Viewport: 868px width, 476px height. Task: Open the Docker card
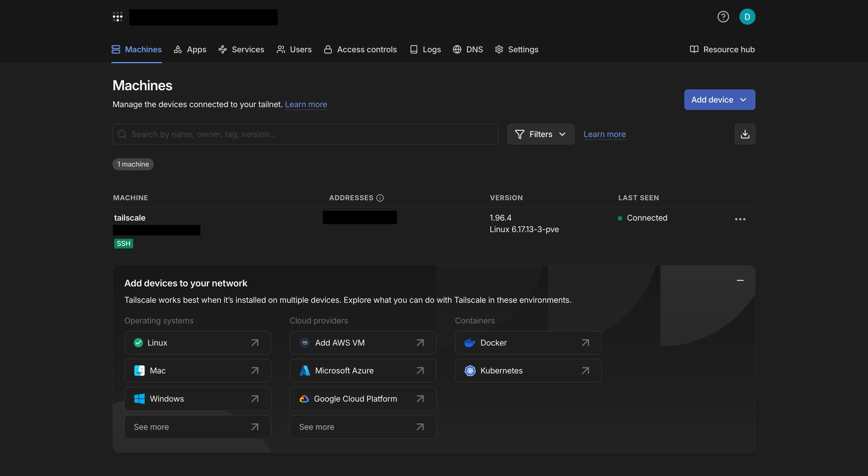click(x=528, y=343)
